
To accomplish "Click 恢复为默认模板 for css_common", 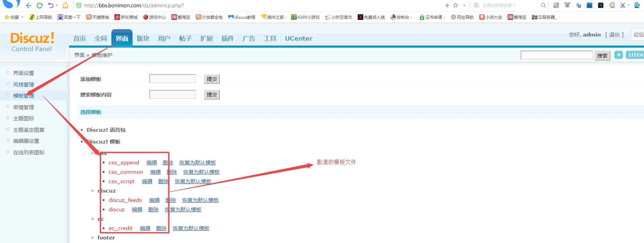I will (201, 172).
